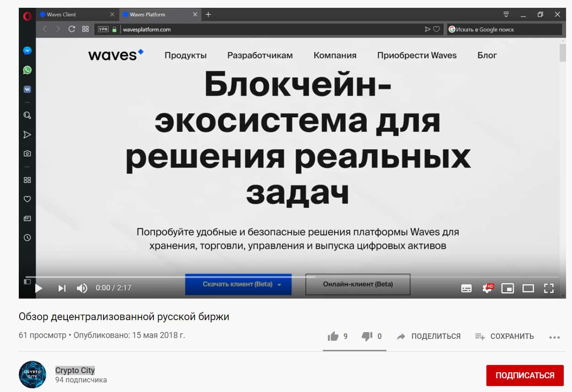Close the Waves Platform tab
Viewport: 572px width, 392px height.
[195, 15]
